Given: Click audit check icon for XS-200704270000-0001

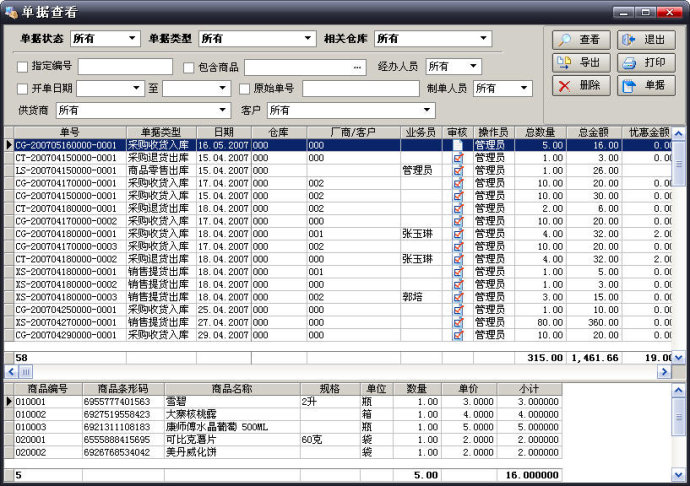Looking at the screenshot, I should click(458, 322).
